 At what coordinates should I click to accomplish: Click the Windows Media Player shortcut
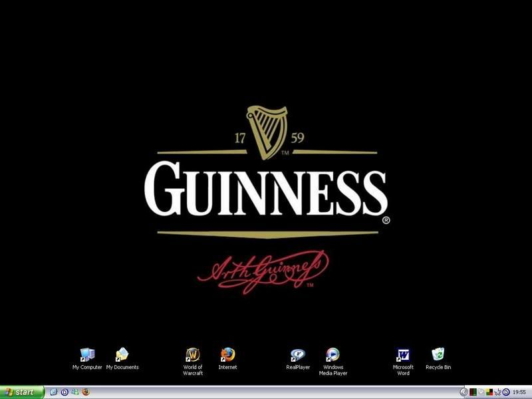333,362
